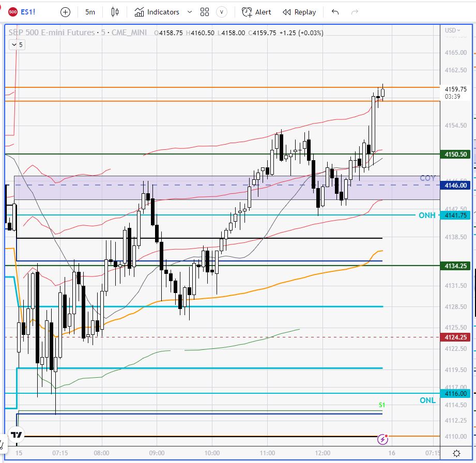Click the TradingView logo
Image resolution: width=476 pixels, height=463 pixels.
click(17, 435)
